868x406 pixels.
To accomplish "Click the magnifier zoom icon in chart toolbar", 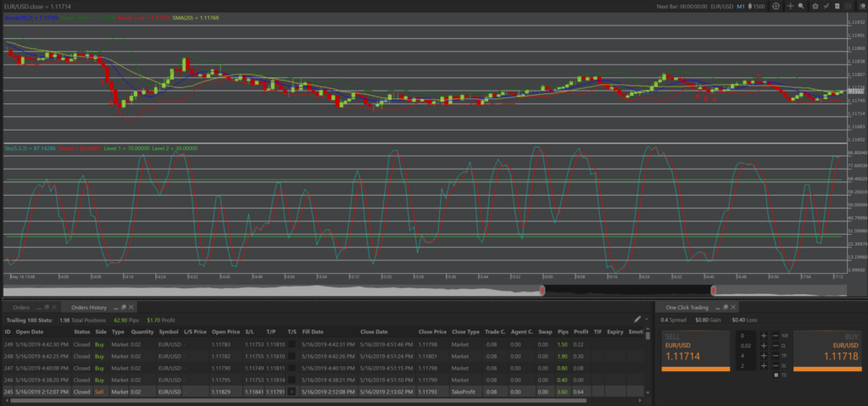I will coord(803,6).
